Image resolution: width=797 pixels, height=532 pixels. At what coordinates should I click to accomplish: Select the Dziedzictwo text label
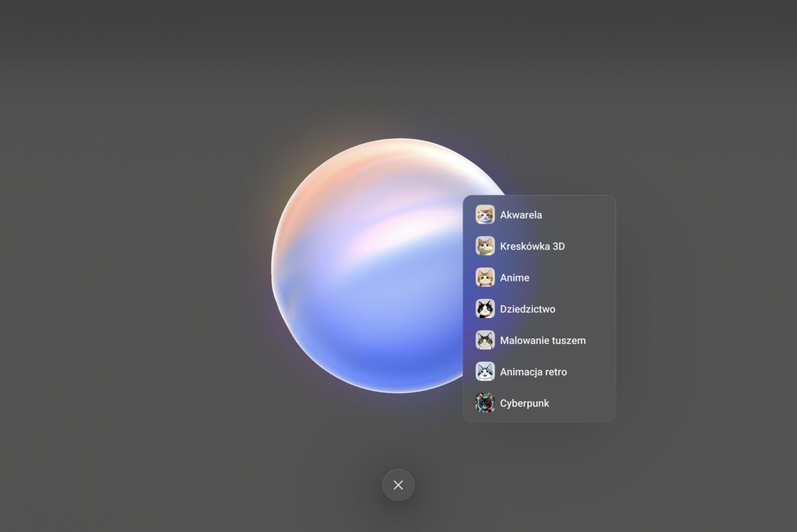tap(527, 309)
